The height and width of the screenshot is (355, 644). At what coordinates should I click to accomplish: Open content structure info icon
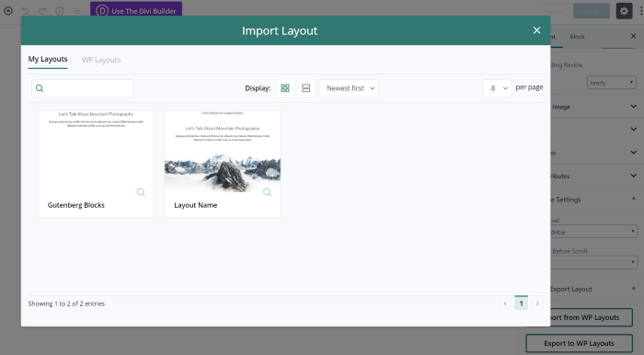60,11
